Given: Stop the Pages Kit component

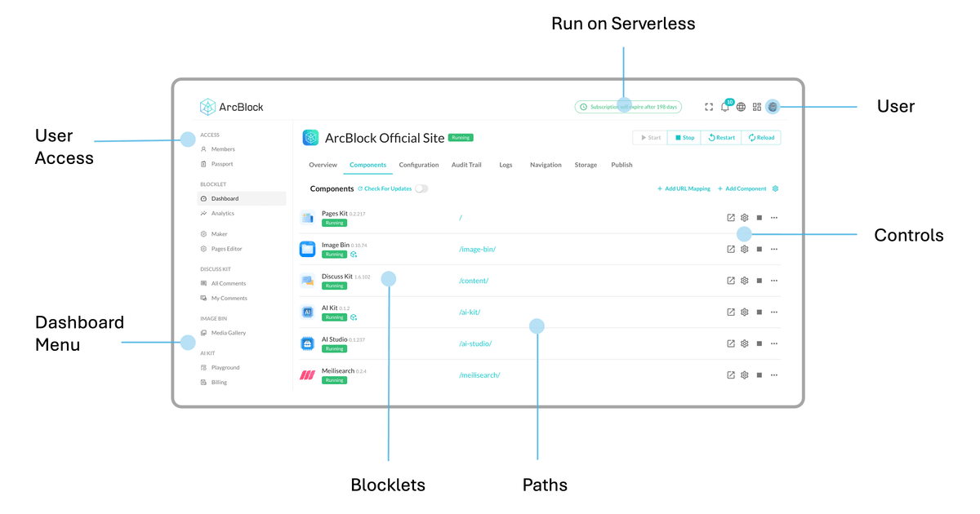Looking at the screenshot, I should click(x=759, y=218).
